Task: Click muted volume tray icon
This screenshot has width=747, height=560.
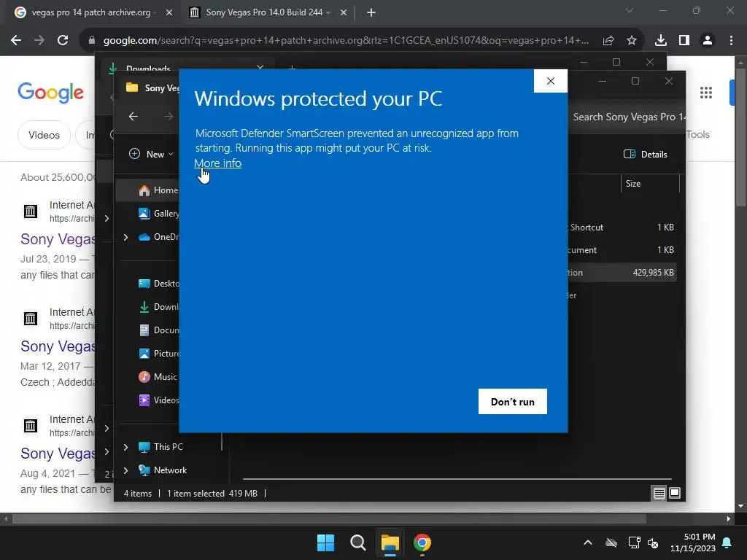Action: click(x=653, y=542)
